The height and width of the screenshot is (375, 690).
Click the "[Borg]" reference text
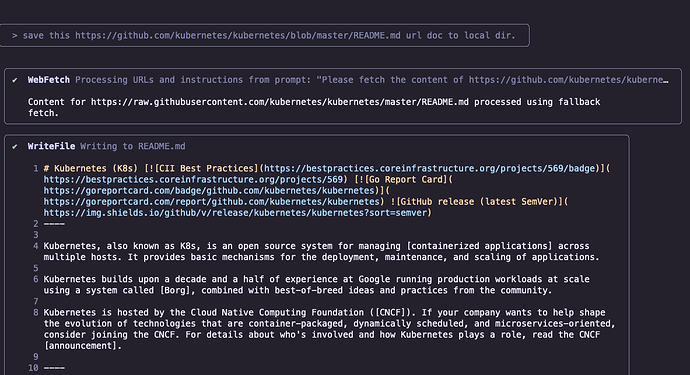(x=176, y=290)
